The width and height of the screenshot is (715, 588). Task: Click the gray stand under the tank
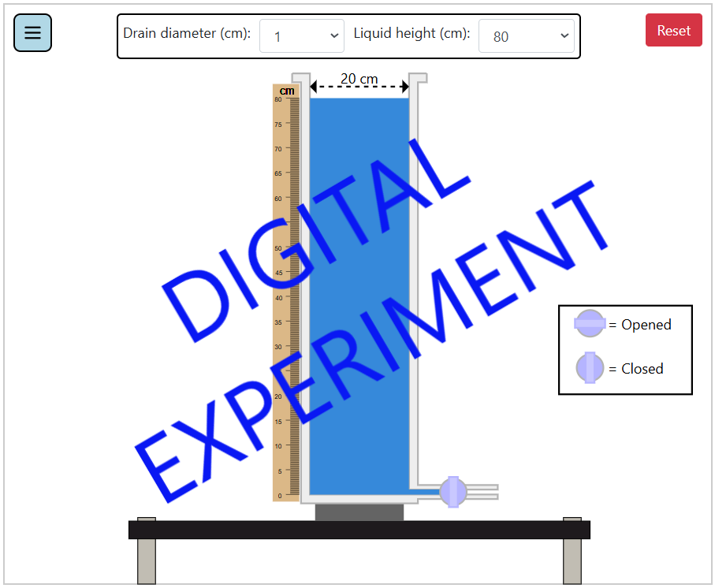coord(359,512)
